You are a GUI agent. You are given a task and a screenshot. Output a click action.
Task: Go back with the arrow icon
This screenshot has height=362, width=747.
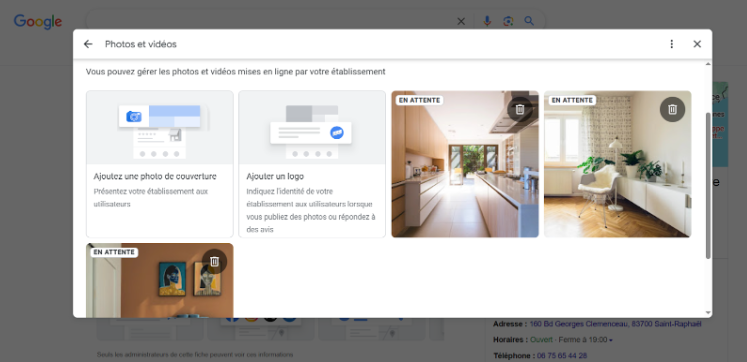pos(88,44)
